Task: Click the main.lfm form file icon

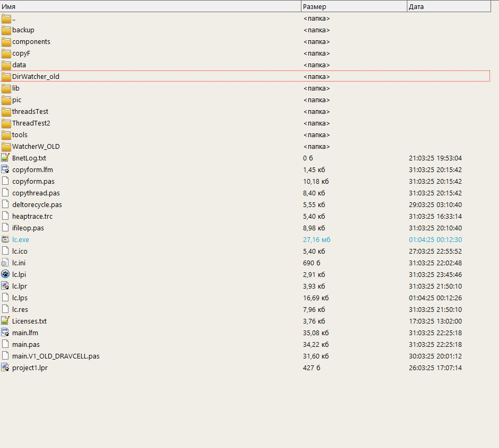Action: [x=6, y=333]
